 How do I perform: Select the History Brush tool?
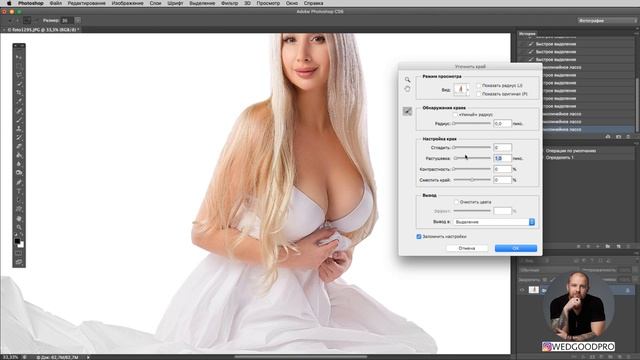click(x=19, y=138)
